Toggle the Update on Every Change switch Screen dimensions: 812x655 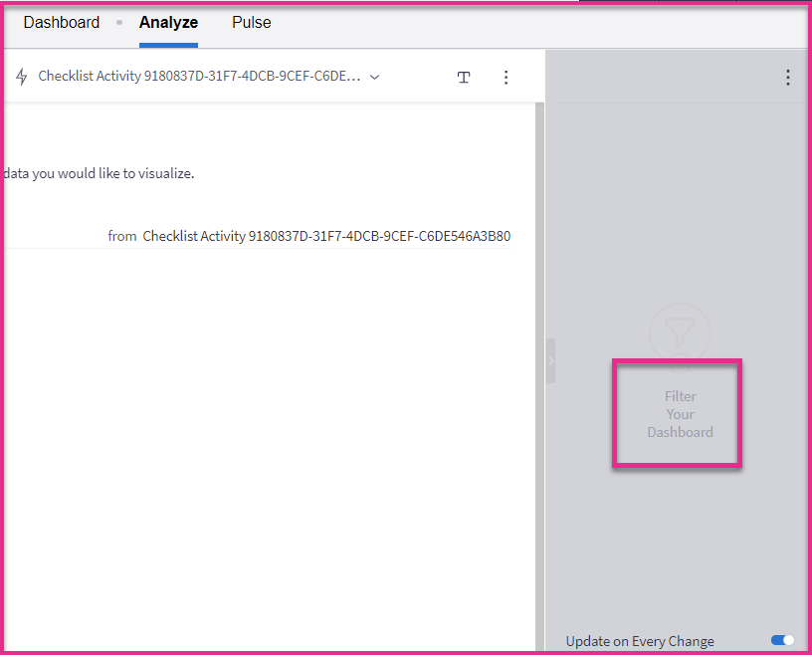click(x=782, y=640)
